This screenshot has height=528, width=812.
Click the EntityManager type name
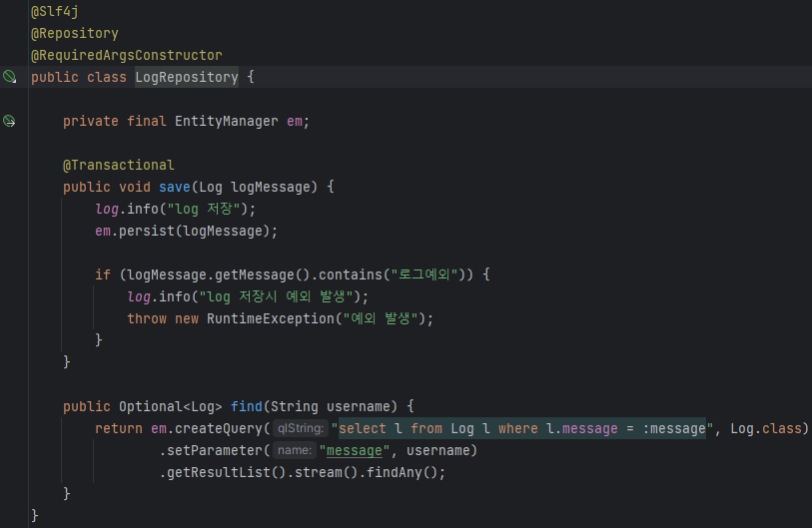[227, 121]
